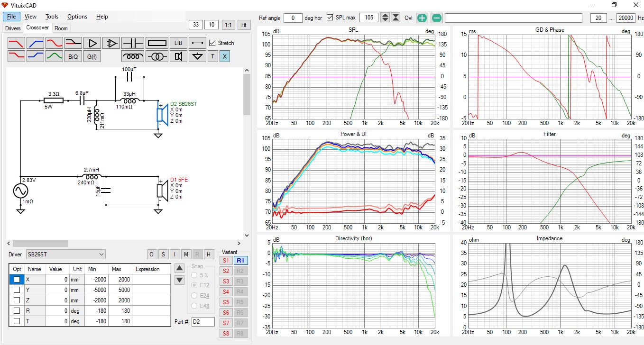Viewport: 644px width, 345px height.
Task: Toggle the Stretch checkbox
Action: click(x=212, y=43)
